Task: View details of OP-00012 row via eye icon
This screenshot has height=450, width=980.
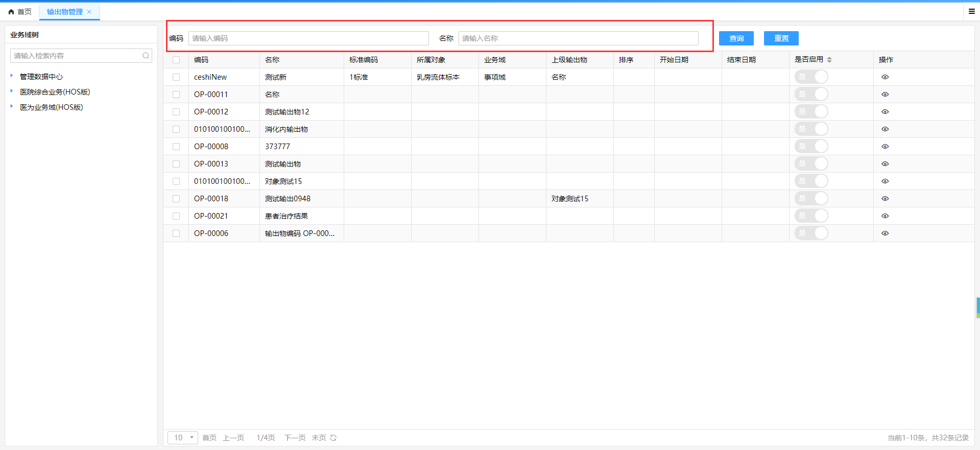Action: (885, 112)
